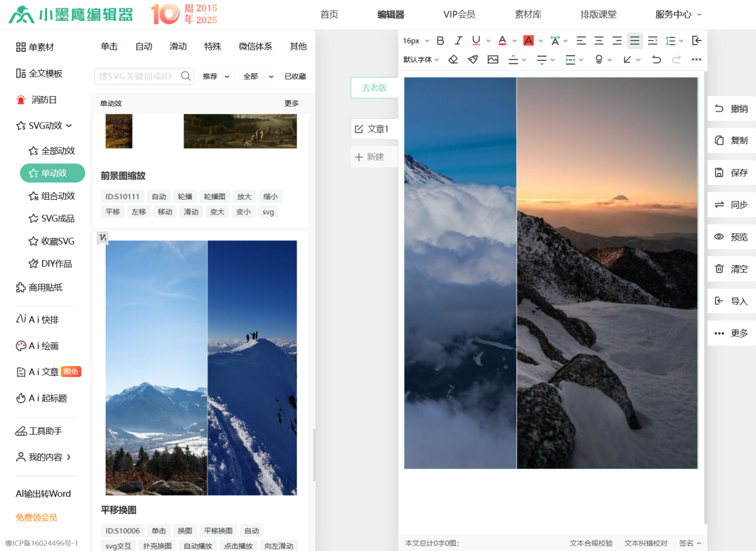This screenshot has height=551, width=756.
Task: Open the 消防日 section
Action: click(x=36, y=100)
